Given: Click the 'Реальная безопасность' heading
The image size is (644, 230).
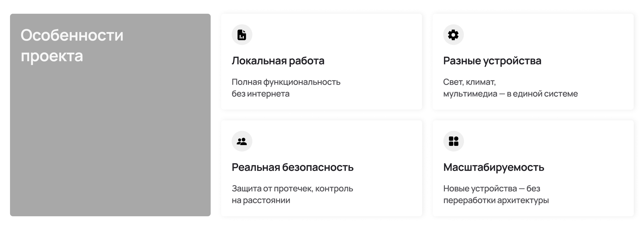Looking at the screenshot, I should (x=293, y=167).
